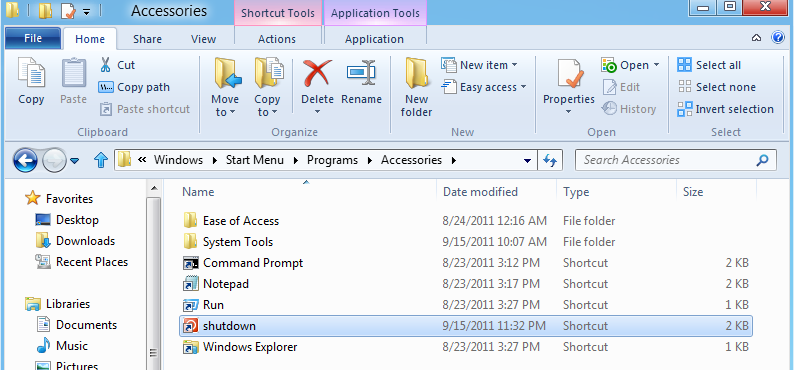Image resolution: width=794 pixels, height=370 pixels.
Task: Open the recent locations dropdown arrow
Action: [74, 161]
